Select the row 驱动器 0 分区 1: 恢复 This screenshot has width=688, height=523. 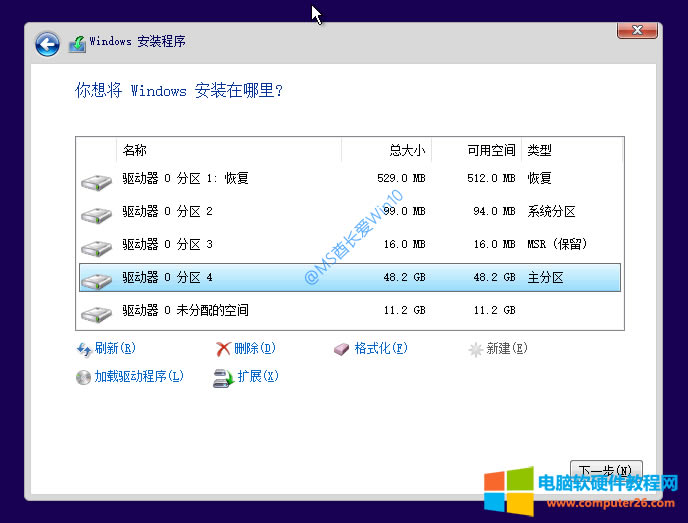[350, 178]
